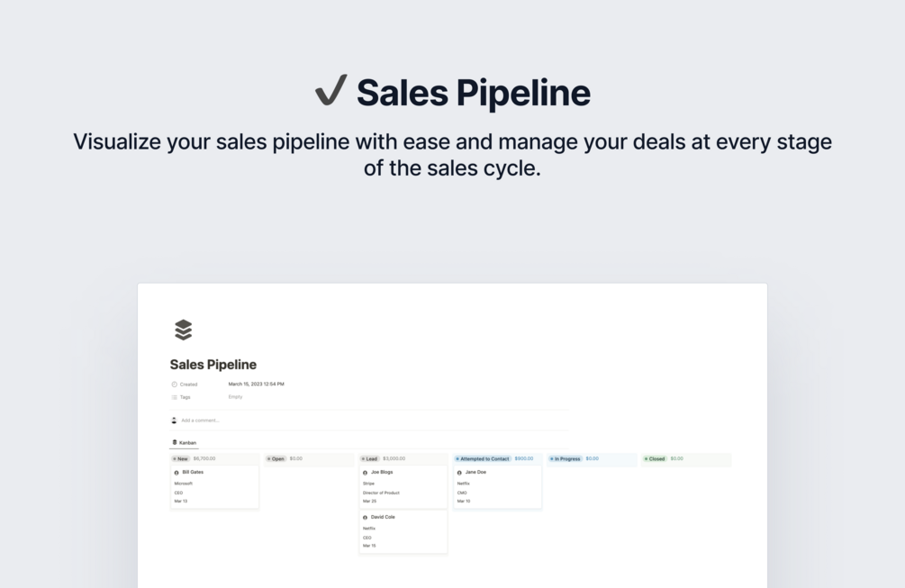Click the clock icon beside Created

(x=174, y=384)
